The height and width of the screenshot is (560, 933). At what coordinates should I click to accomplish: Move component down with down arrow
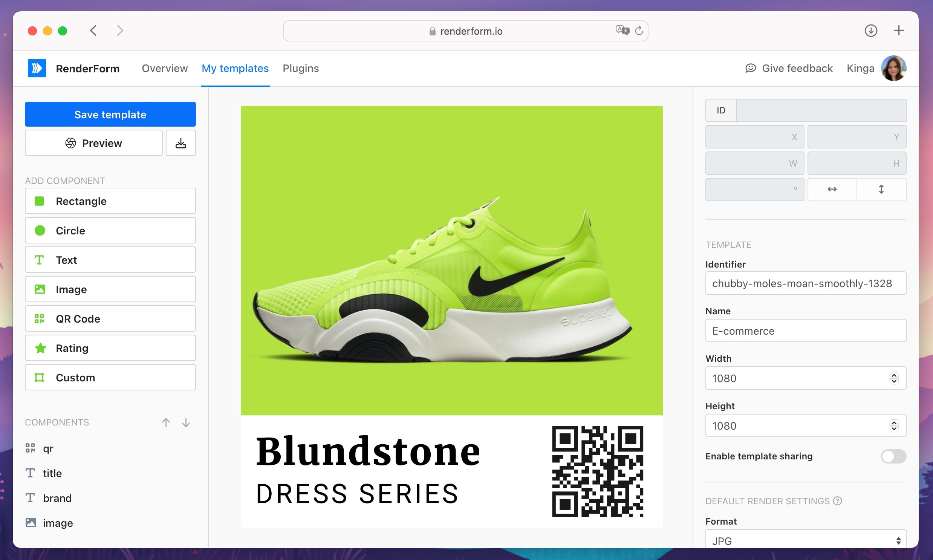pos(186,423)
